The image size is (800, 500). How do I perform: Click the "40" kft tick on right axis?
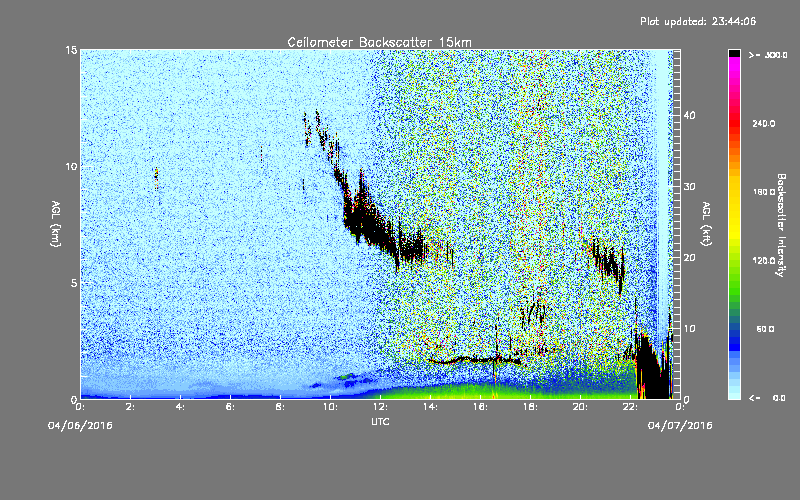tap(689, 115)
